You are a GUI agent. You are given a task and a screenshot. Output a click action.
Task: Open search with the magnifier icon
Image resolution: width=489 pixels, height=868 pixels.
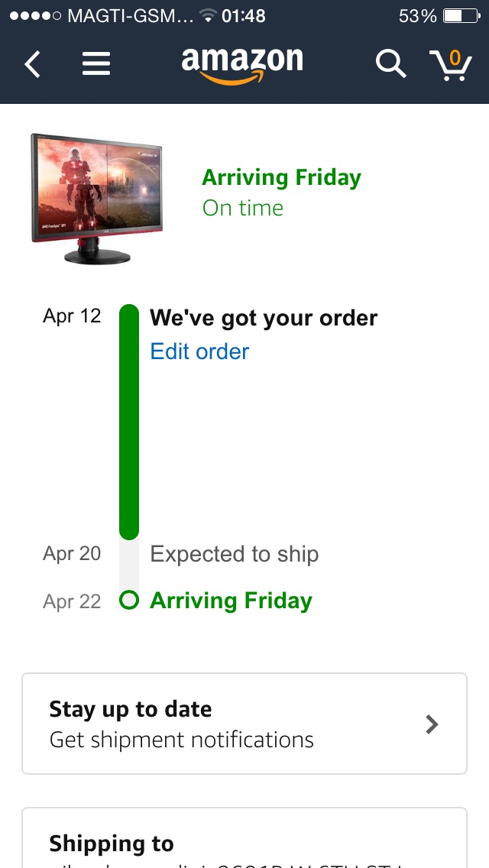[x=390, y=64]
